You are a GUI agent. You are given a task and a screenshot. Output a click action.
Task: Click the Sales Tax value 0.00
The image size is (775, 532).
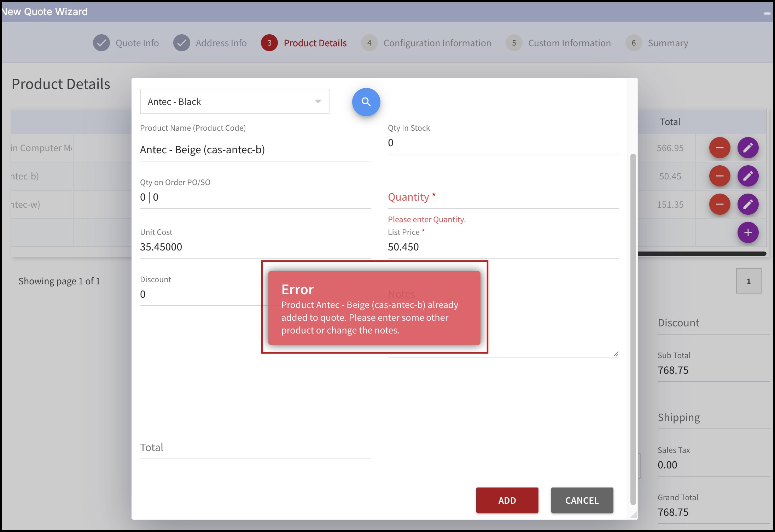coord(667,465)
